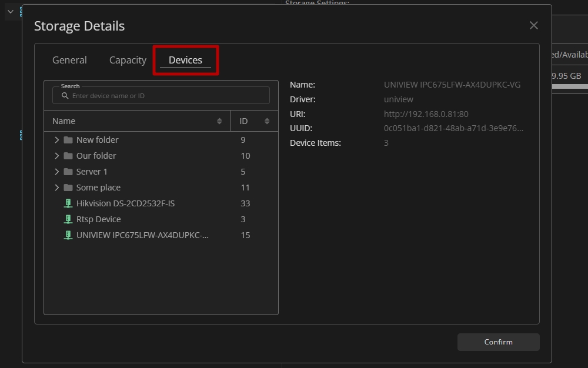Click the New folder folder icon
588x368 pixels.
tap(68, 140)
